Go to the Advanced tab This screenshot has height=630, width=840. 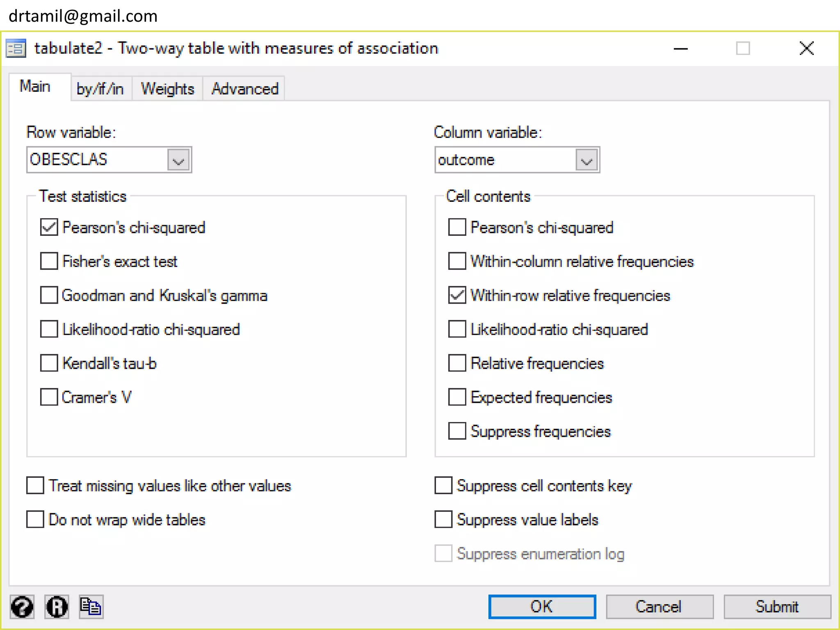pos(245,89)
